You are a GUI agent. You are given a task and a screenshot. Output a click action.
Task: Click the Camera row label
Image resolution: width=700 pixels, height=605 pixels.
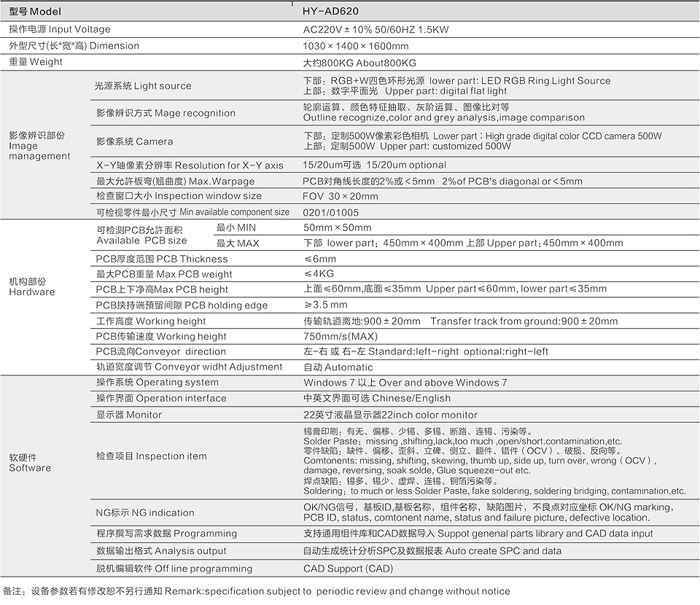tap(134, 142)
